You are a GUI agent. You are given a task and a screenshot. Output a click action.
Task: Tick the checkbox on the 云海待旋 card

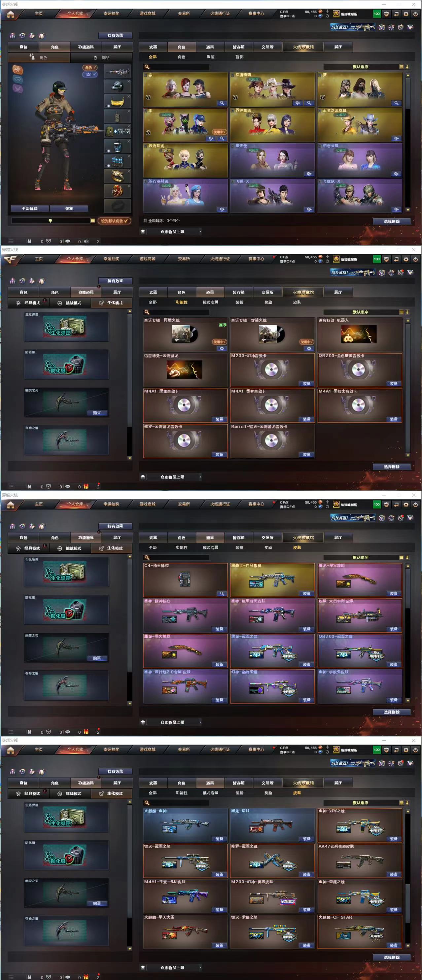click(x=146, y=146)
